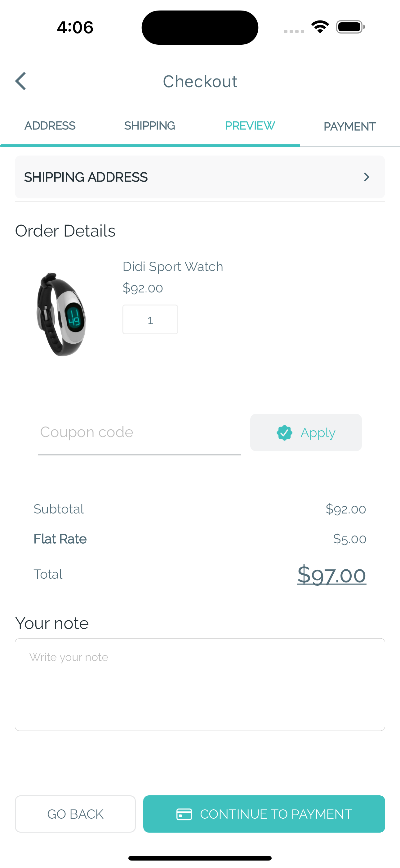Open the Shipping Address section
Screen dimensions: 400x868
[199, 177]
